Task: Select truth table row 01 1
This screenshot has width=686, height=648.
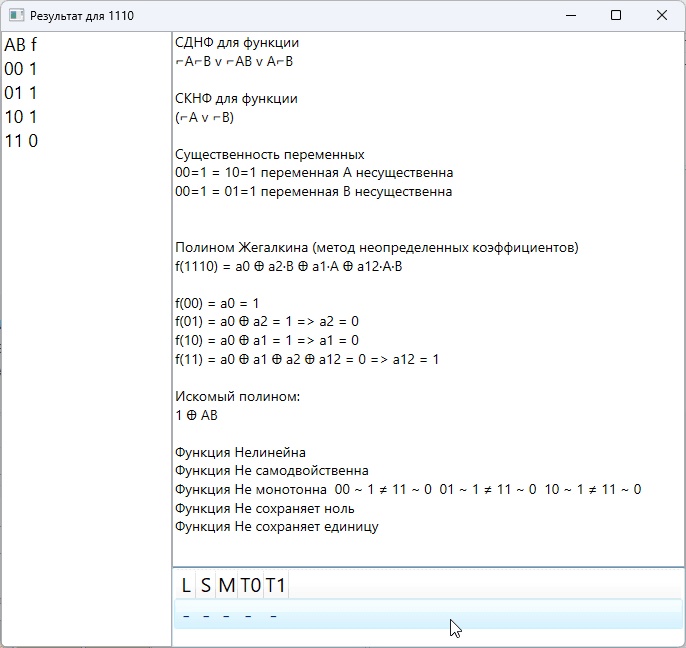Action: [x=21, y=93]
